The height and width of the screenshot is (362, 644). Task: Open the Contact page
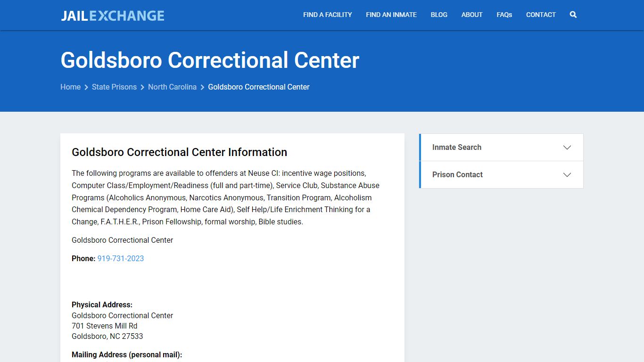[541, 15]
